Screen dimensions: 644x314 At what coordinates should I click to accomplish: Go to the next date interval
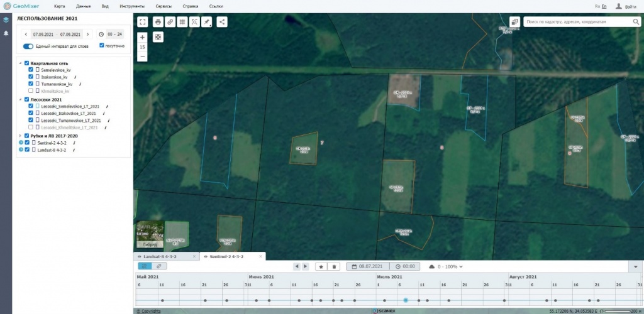coord(87,35)
